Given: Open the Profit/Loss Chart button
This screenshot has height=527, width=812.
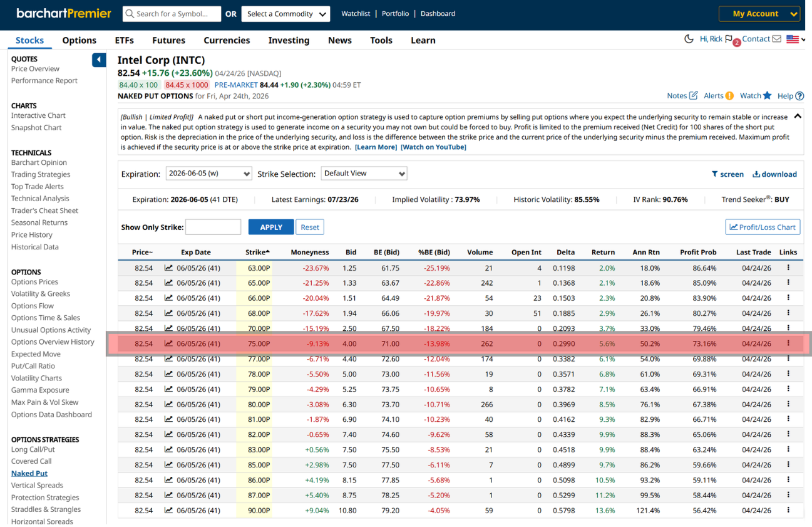Looking at the screenshot, I should [x=763, y=227].
